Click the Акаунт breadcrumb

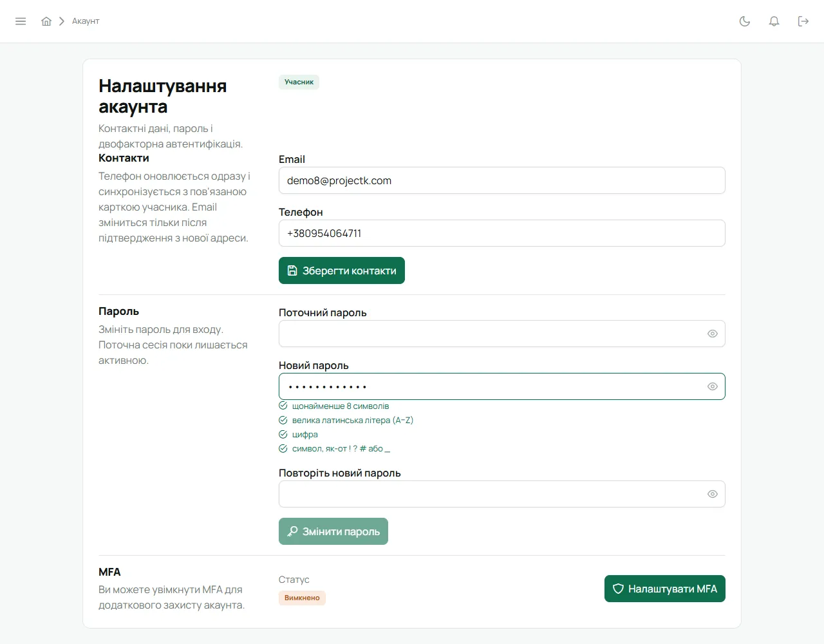coord(86,21)
